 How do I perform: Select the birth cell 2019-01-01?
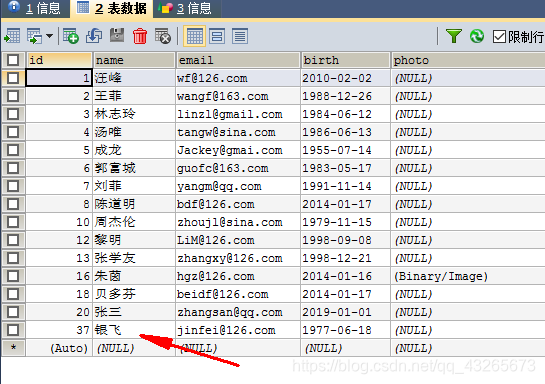[345, 312]
